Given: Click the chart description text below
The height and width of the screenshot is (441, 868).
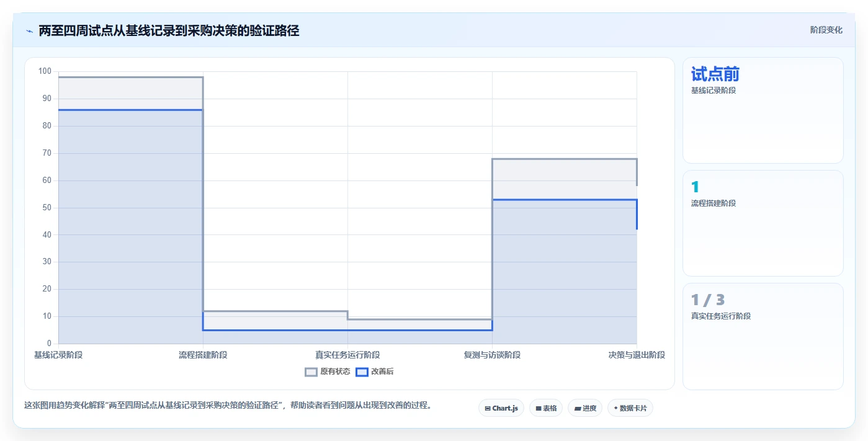Looking at the screenshot, I should 228,406.
